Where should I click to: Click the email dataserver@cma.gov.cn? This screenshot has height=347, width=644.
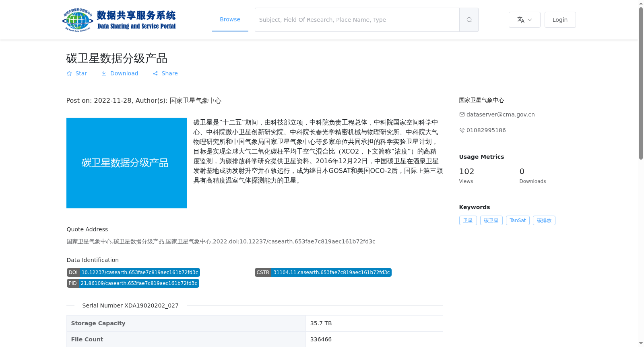(500, 114)
